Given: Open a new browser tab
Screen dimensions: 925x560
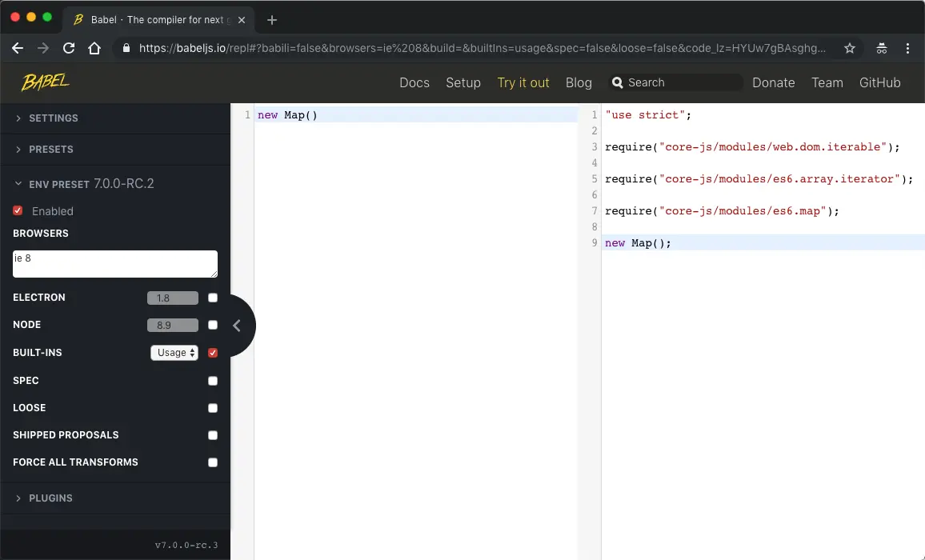Looking at the screenshot, I should pos(272,20).
